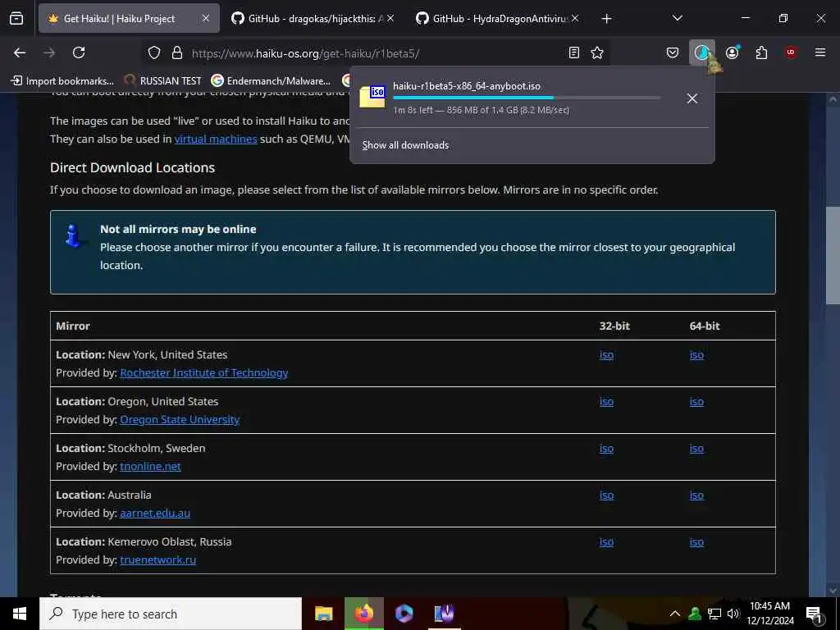
Task: Click the downloads progress toolbar icon
Action: tap(702, 52)
